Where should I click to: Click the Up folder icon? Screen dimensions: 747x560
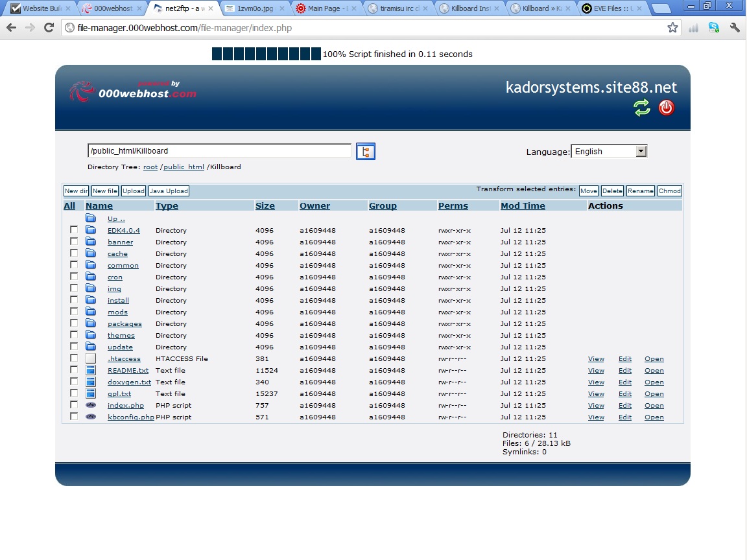point(91,218)
